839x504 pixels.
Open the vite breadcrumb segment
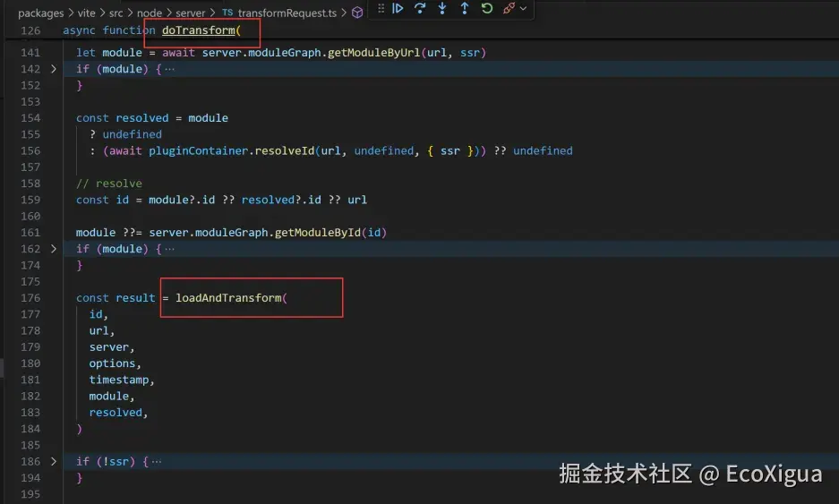click(x=86, y=13)
